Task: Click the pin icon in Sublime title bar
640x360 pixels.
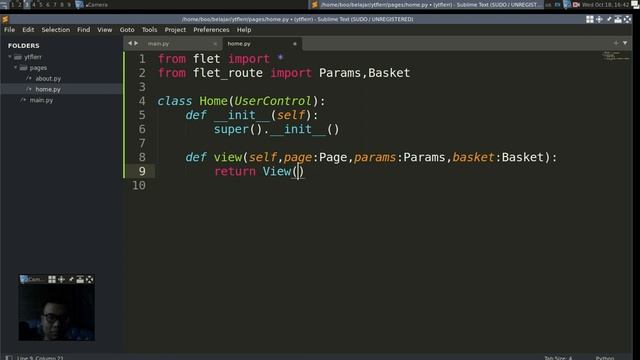Action: pos(609,19)
